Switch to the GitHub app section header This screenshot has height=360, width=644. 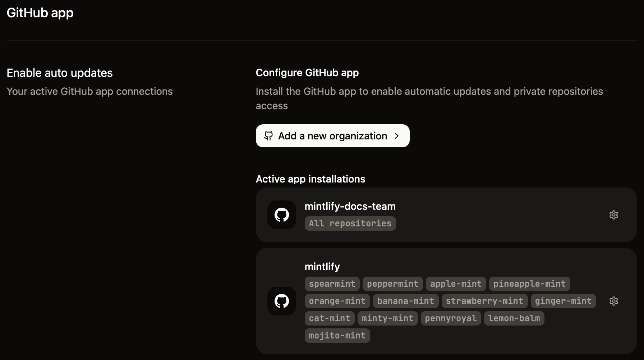(x=40, y=13)
